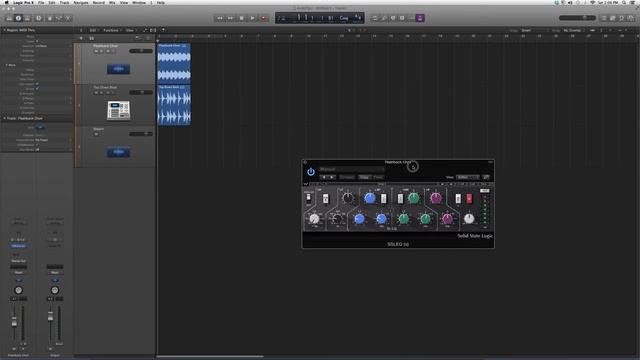Expand the More section in the Region inspector
The height and width of the screenshot is (360, 640).
(7, 65)
